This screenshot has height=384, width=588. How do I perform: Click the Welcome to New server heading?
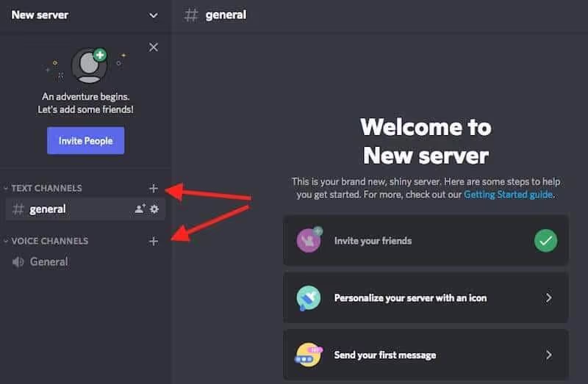coord(426,141)
